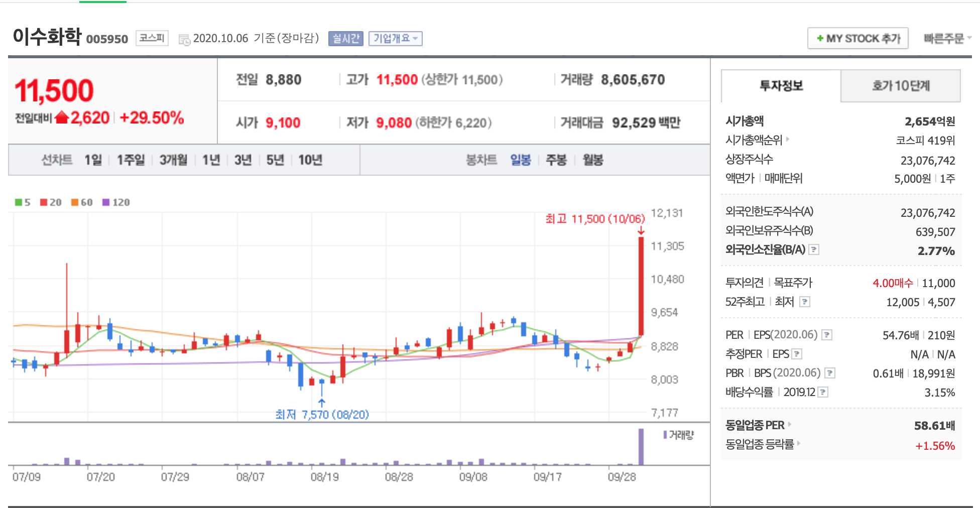Viewport: 980px width, 508px height.
Task: Switch to the 호가10단계 tab
Action: click(901, 86)
